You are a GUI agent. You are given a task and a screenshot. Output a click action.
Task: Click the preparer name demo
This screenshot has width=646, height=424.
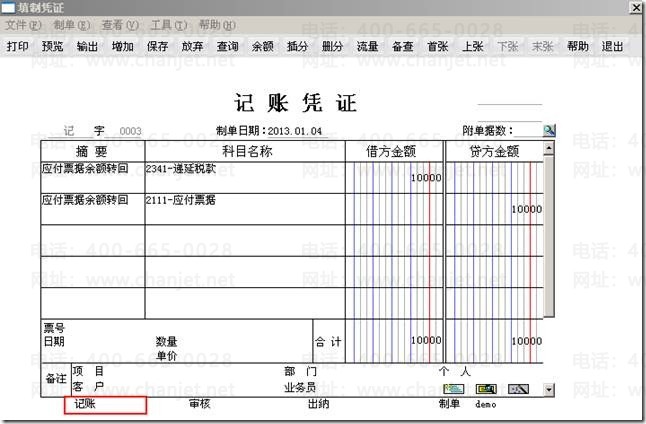485,404
